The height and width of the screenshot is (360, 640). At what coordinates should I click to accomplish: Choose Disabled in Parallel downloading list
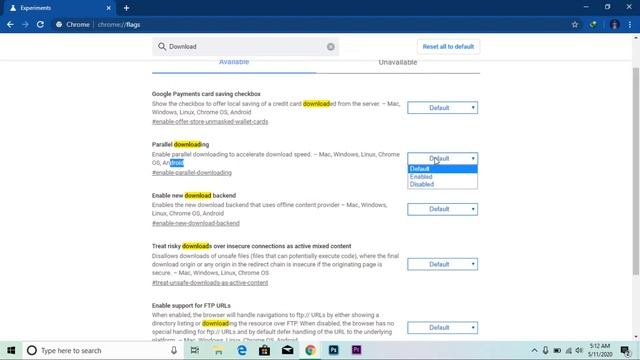click(442, 184)
